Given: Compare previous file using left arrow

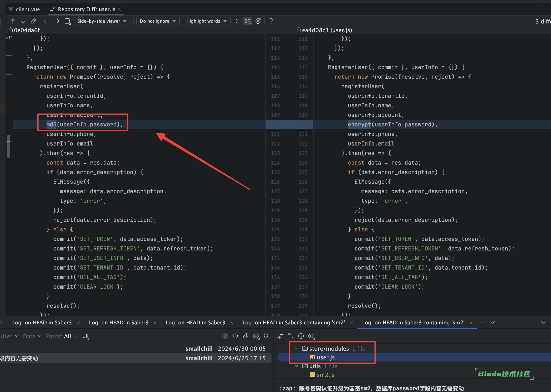Looking at the screenshot, I should tap(46, 21).
